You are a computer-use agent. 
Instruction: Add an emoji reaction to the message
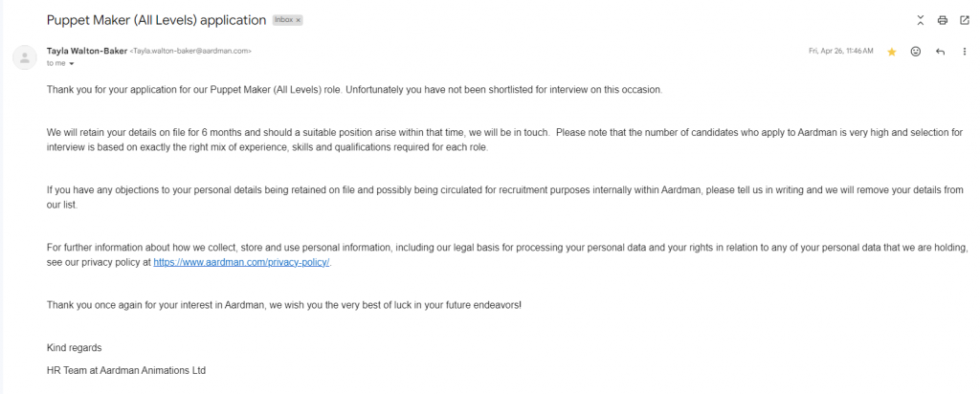tap(916, 52)
